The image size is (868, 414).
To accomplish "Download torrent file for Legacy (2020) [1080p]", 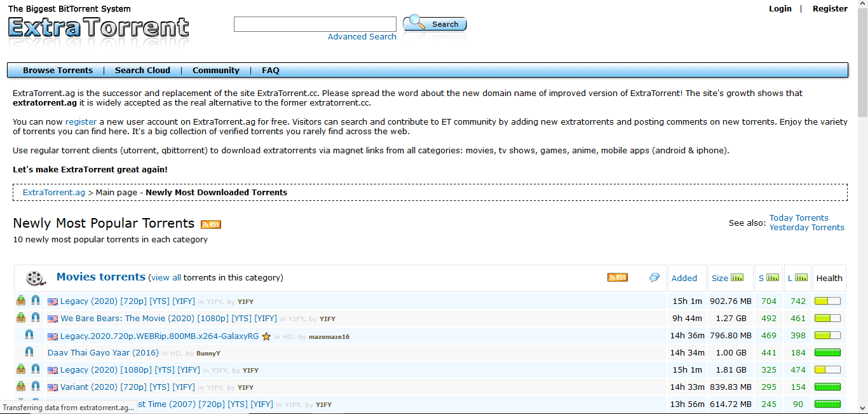I will (x=21, y=369).
